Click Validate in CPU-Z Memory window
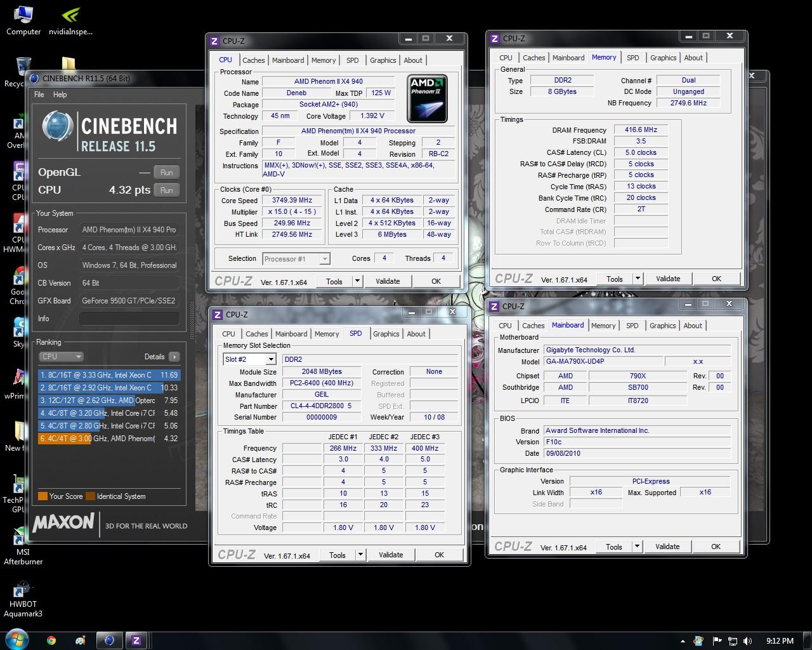Image resolution: width=812 pixels, height=650 pixels. [x=668, y=279]
